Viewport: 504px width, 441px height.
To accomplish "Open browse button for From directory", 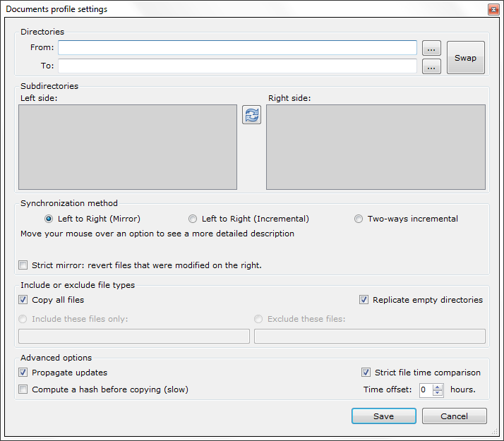I will pyautogui.click(x=431, y=48).
